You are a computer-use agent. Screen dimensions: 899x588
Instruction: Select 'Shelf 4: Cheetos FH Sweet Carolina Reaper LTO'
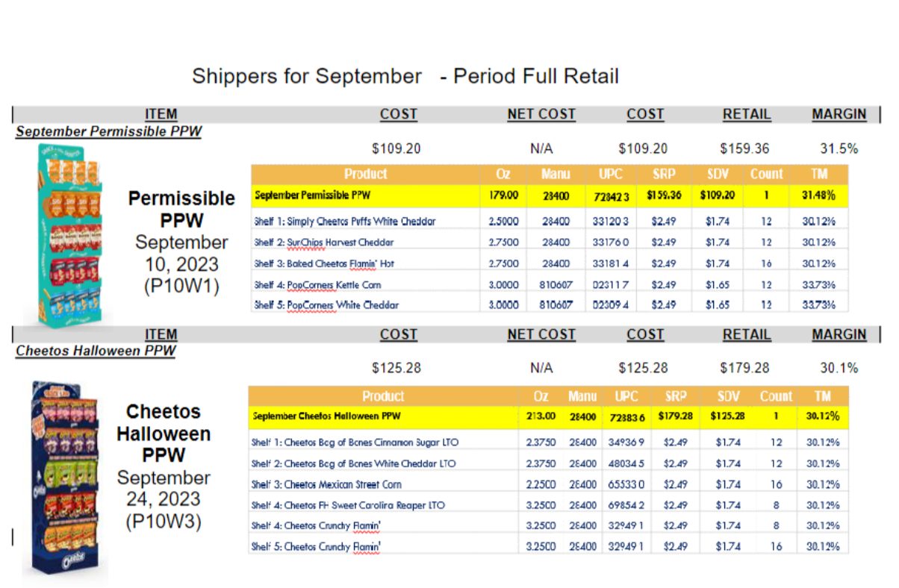[348, 505]
